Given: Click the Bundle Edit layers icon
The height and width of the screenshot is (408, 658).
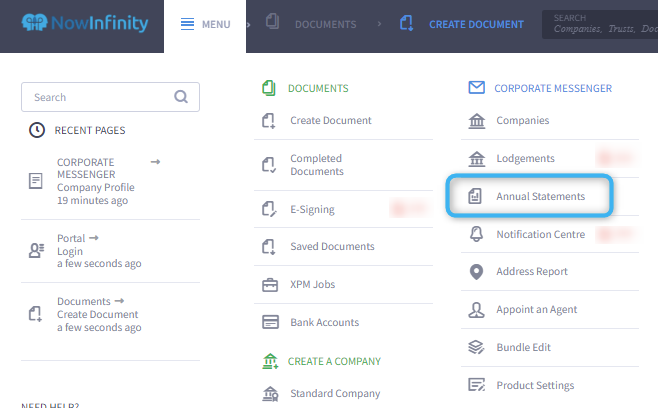Looking at the screenshot, I should point(477,348).
